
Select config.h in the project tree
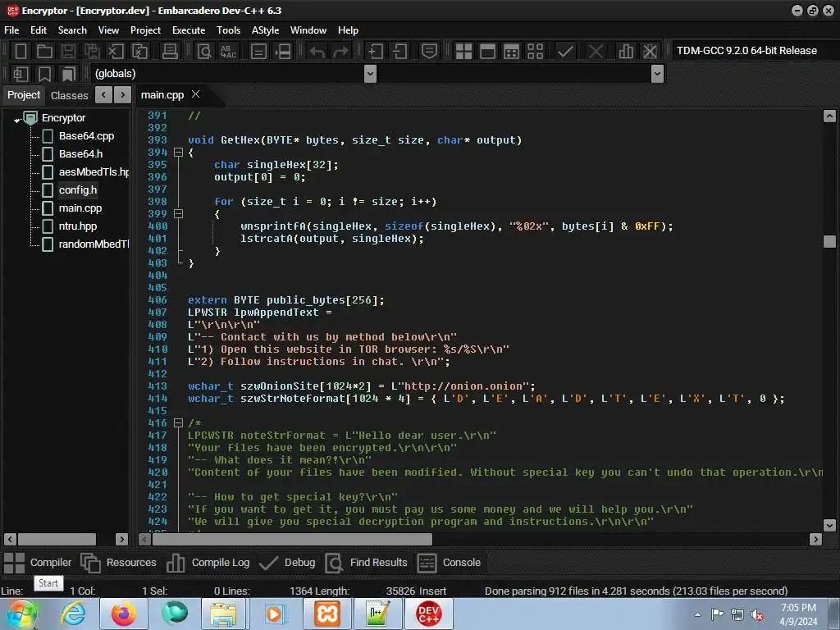(78, 190)
